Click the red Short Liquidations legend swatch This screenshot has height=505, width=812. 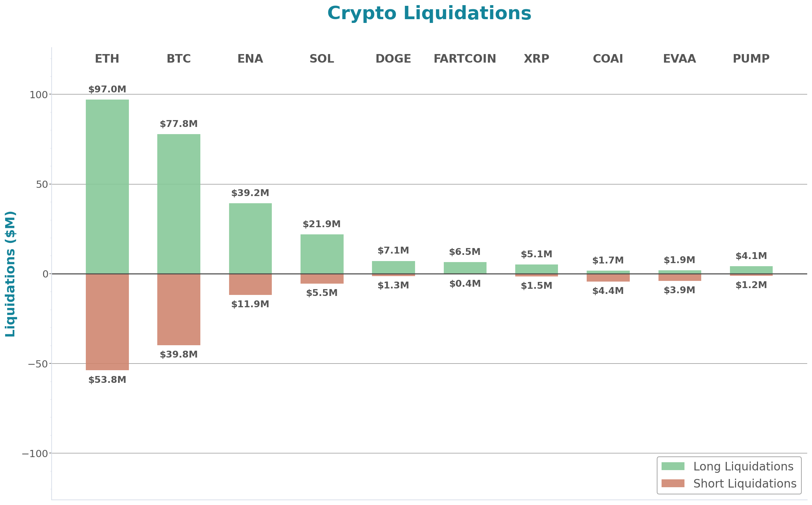click(x=673, y=483)
